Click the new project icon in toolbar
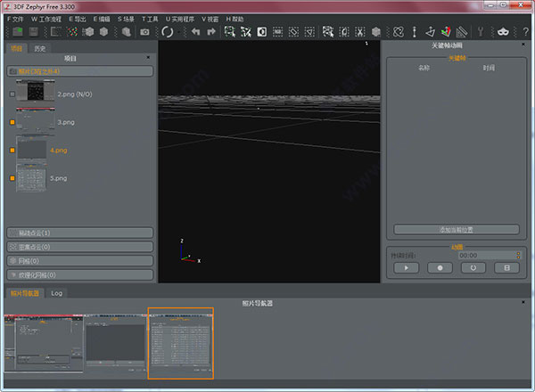The image size is (535, 392). (x=18, y=32)
